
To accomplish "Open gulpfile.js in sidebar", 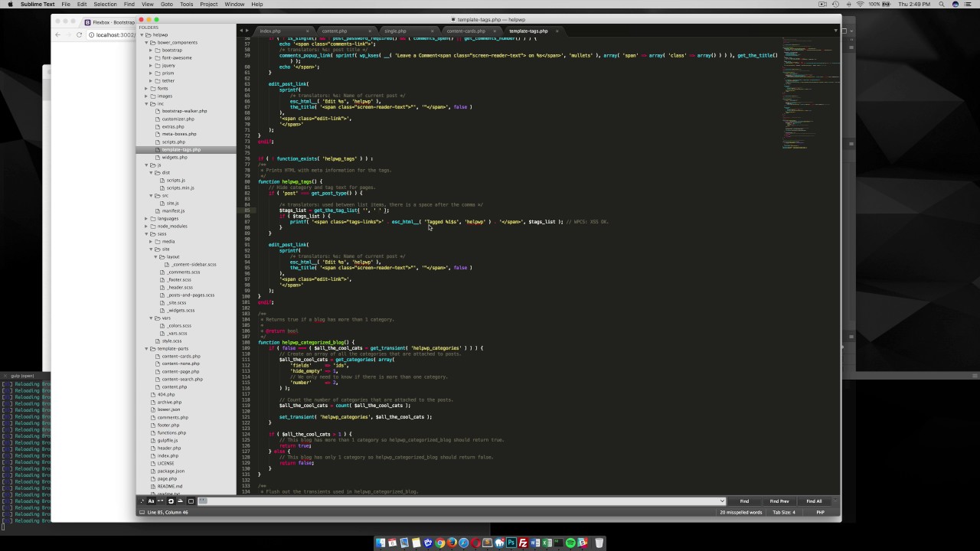I will pyautogui.click(x=167, y=441).
